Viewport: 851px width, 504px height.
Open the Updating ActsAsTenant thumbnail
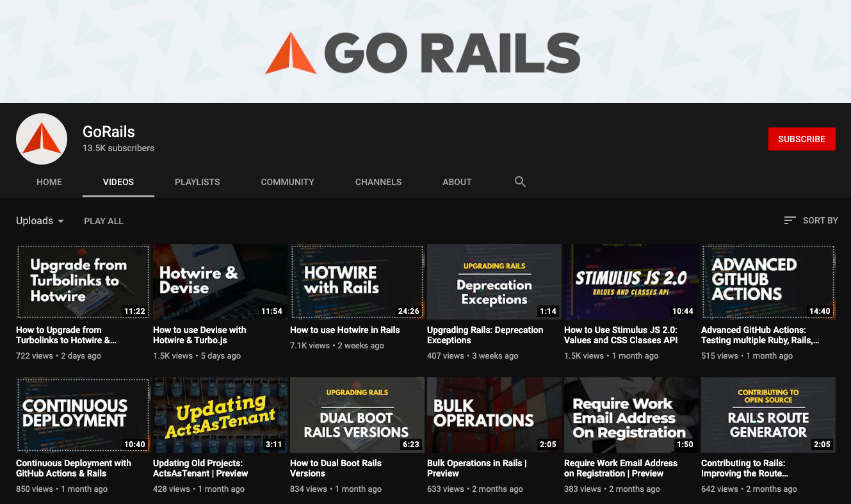click(220, 415)
